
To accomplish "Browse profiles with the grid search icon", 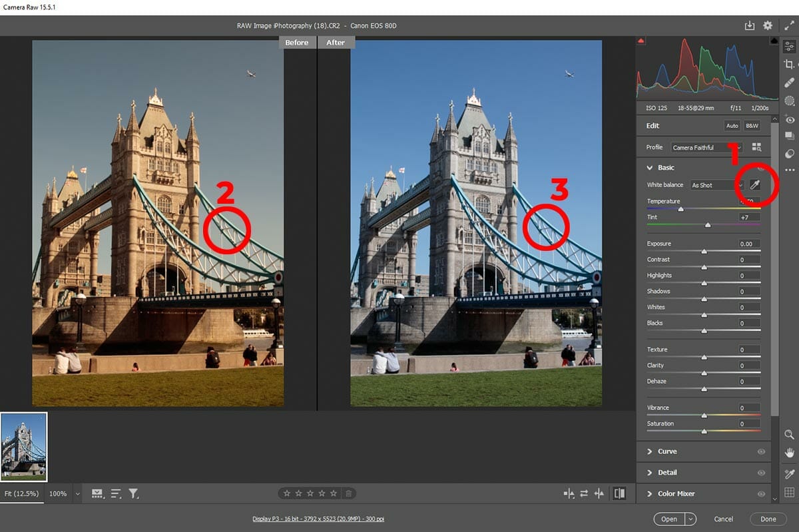I will click(756, 147).
